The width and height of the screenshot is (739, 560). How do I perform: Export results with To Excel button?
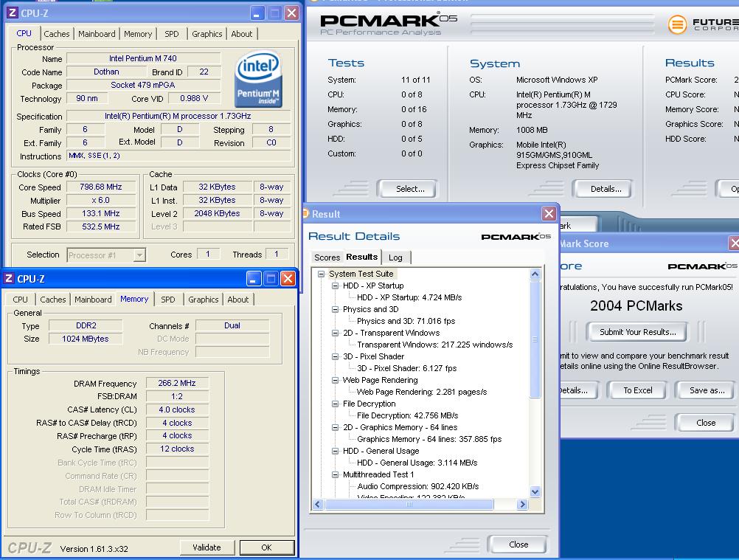tap(638, 390)
